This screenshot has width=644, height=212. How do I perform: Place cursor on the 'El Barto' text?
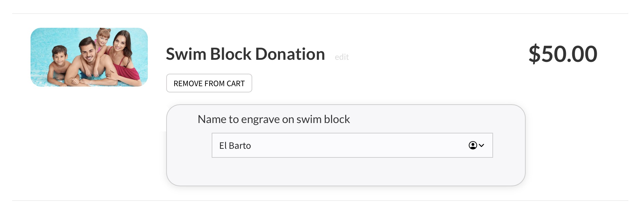pyautogui.click(x=235, y=146)
